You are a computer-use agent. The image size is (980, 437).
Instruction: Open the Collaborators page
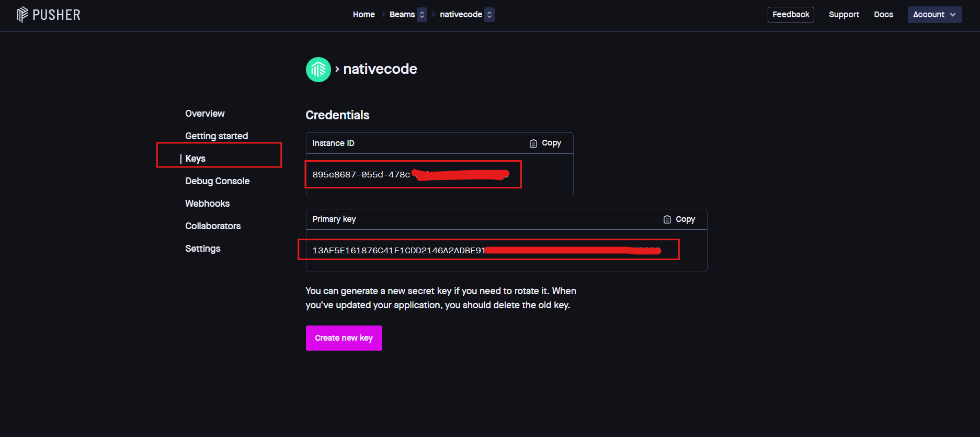(213, 226)
